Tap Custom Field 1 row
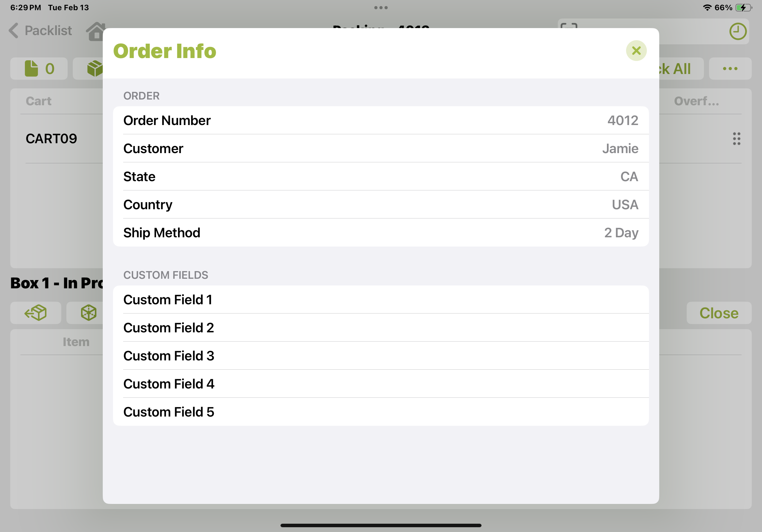The image size is (762, 532). [380, 299]
